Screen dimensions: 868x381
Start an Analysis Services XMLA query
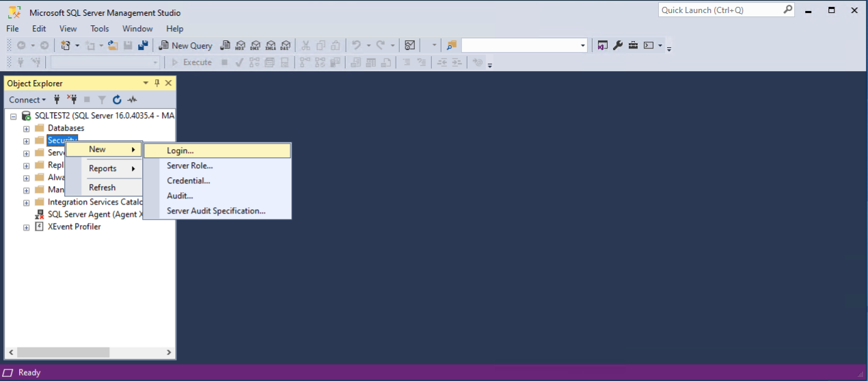(x=270, y=45)
